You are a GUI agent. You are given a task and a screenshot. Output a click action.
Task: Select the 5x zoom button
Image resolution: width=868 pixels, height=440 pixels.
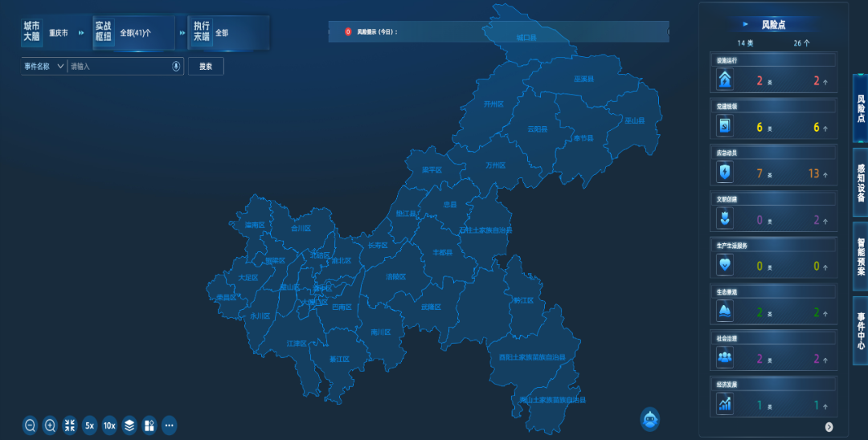tap(89, 425)
